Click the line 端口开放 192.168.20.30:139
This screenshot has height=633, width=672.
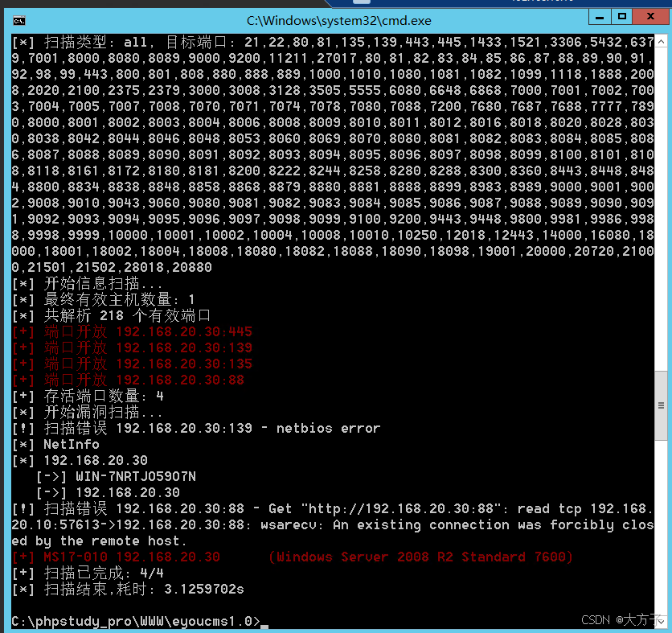tap(132, 347)
